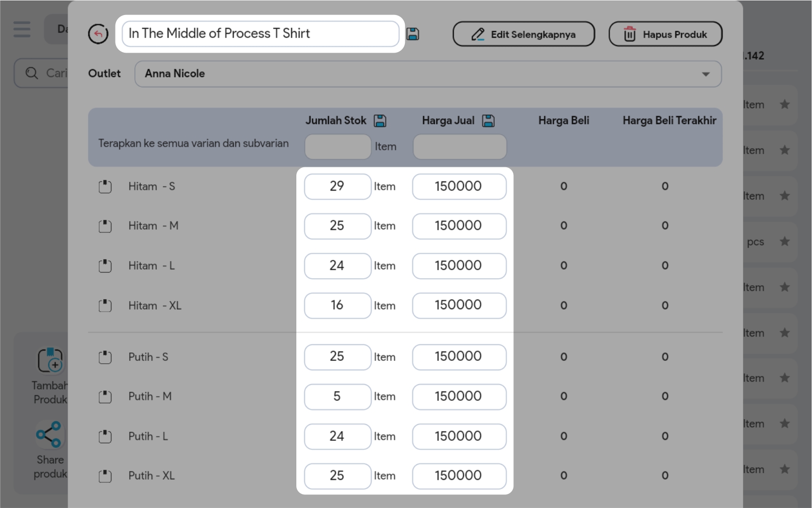Open the Outlet dropdown showing Anna Nicole
Image resolution: width=812 pixels, height=508 pixels.
[x=427, y=74]
